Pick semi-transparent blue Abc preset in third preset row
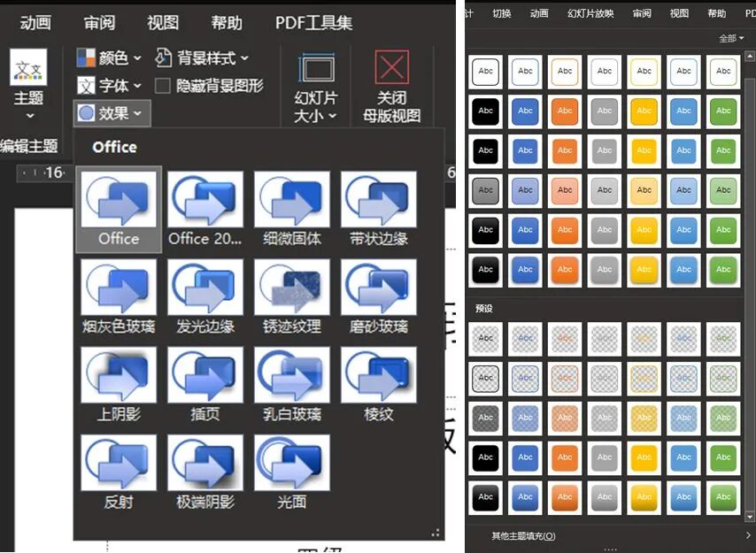This screenshot has height=553, width=756. tap(525, 419)
